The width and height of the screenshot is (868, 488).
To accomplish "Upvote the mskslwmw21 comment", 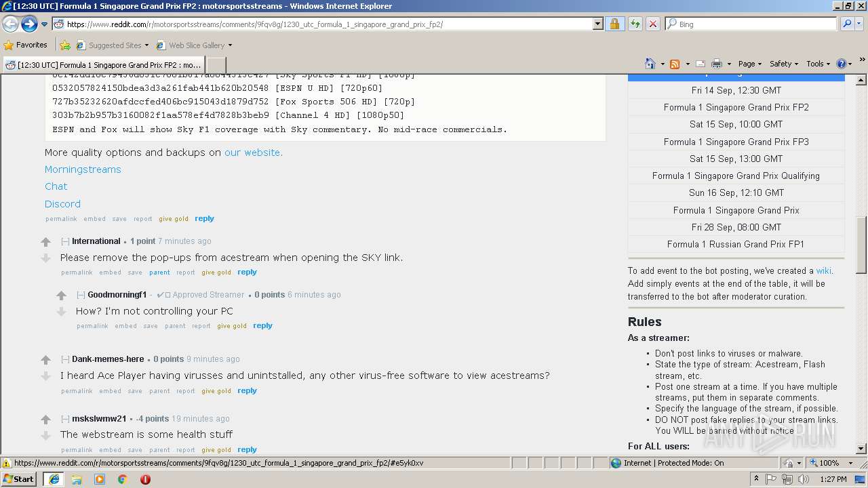I will [45, 420].
